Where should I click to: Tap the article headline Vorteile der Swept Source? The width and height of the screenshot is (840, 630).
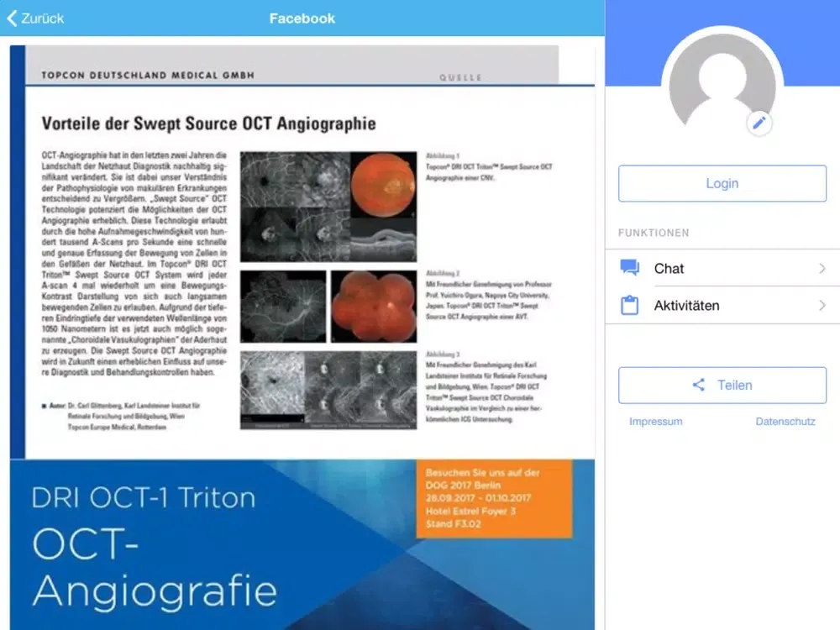coord(209,123)
